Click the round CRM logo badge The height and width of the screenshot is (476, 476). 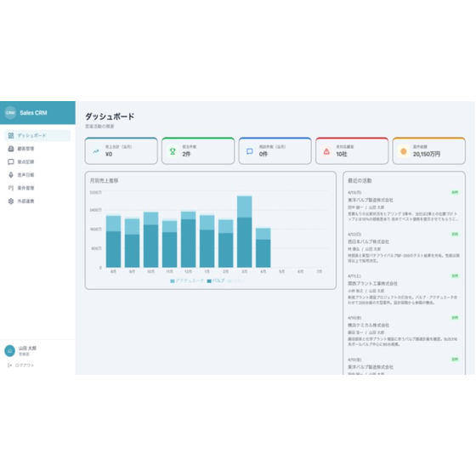click(x=10, y=112)
